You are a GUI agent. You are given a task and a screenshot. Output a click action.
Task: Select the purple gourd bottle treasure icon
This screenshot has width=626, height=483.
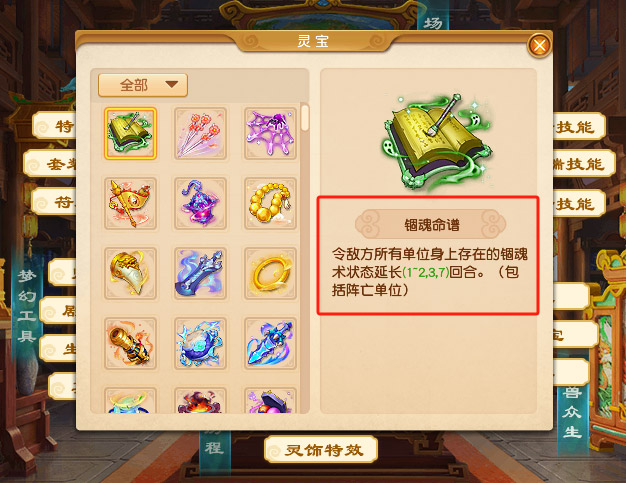[x=200, y=203]
